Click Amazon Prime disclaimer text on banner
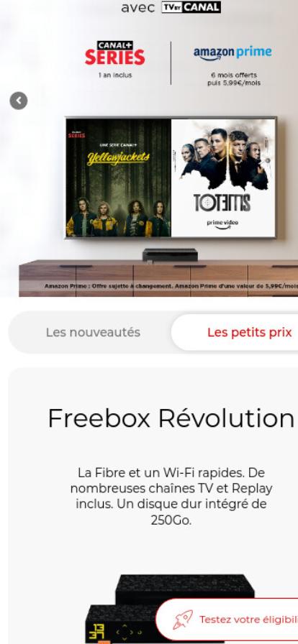This screenshot has height=644, width=298. (171, 285)
